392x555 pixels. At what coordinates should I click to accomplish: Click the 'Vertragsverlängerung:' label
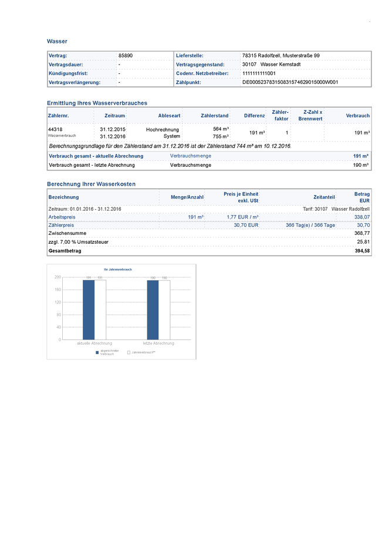75,82
